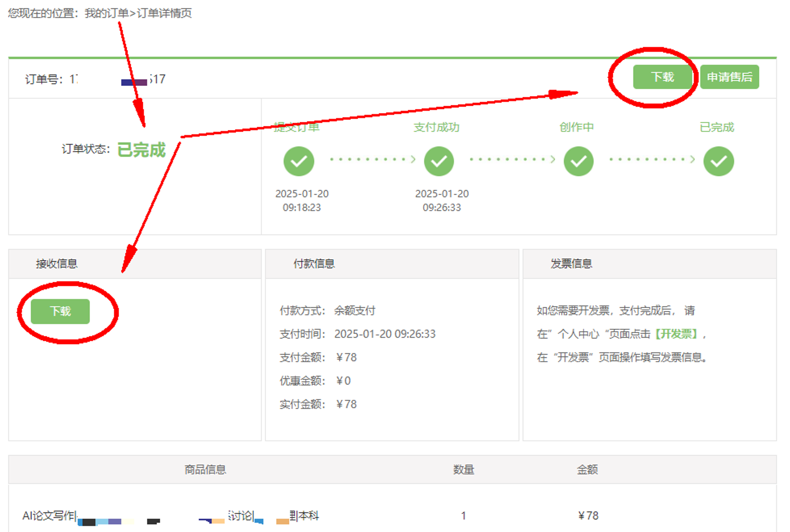
Task: Go to 我的订单 in breadcrumb
Action: click(107, 13)
